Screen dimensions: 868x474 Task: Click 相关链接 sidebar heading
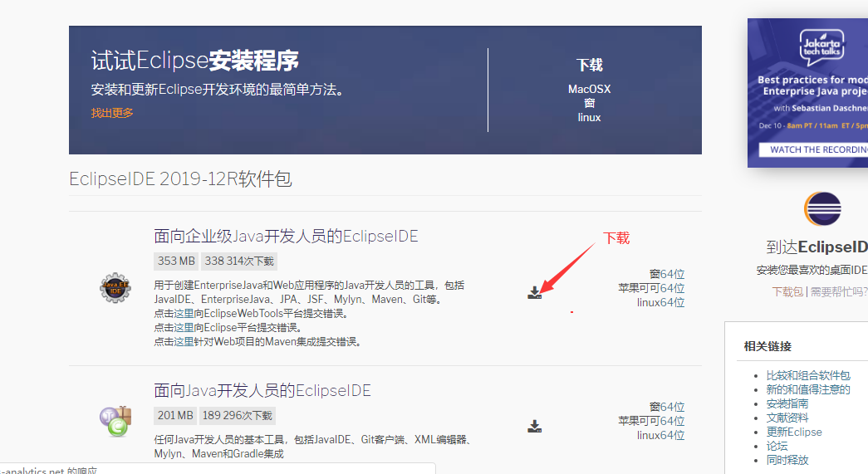[767, 346]
